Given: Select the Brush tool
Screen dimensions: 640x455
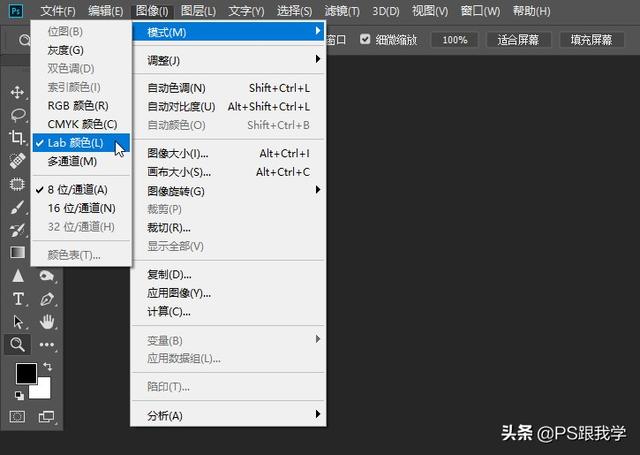Looking at the screenshot, I should point(17,207).
